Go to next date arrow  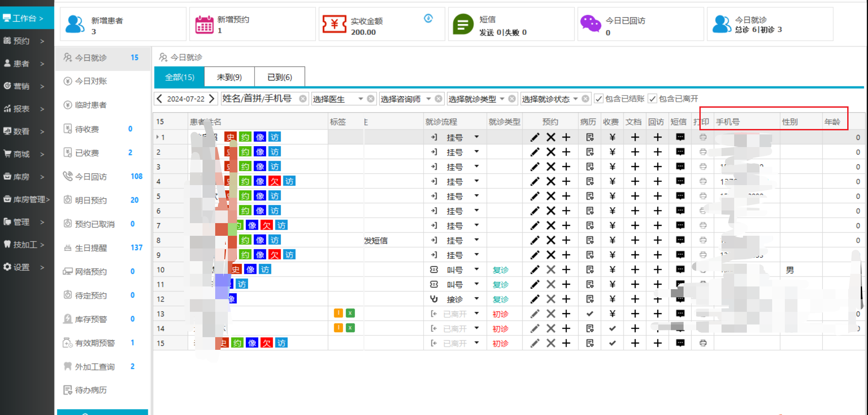click(212, 99)
